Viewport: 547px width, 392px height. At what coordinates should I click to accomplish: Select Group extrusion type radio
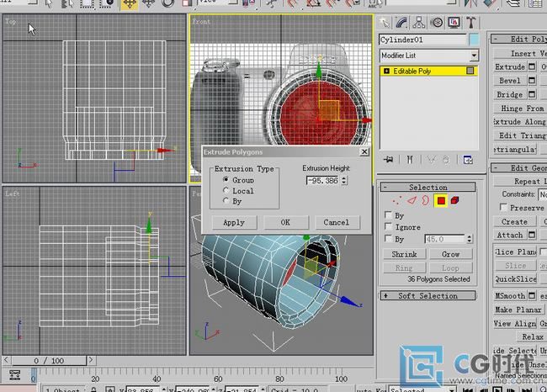[x=226, y=180]
